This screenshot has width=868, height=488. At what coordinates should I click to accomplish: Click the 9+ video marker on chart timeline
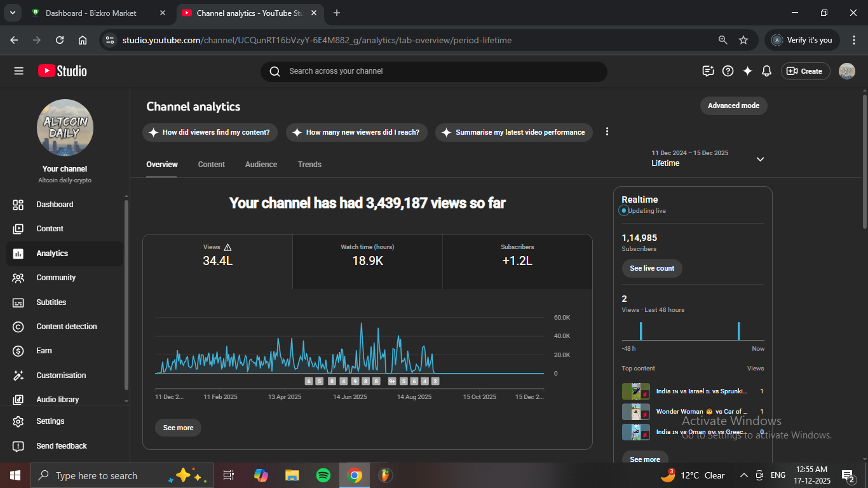392,381
